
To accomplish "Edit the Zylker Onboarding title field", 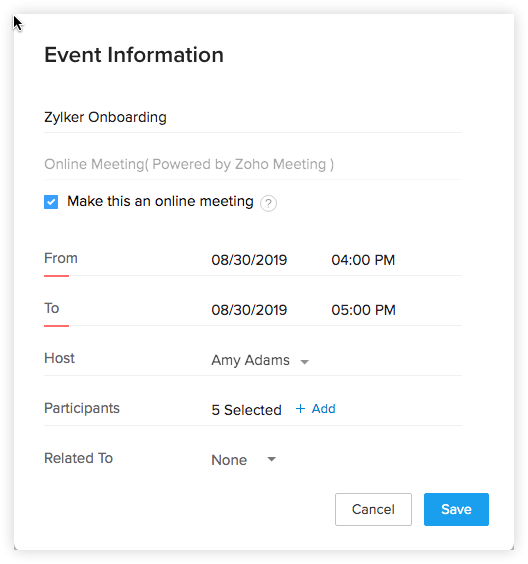I will click(x=253, y=117).
